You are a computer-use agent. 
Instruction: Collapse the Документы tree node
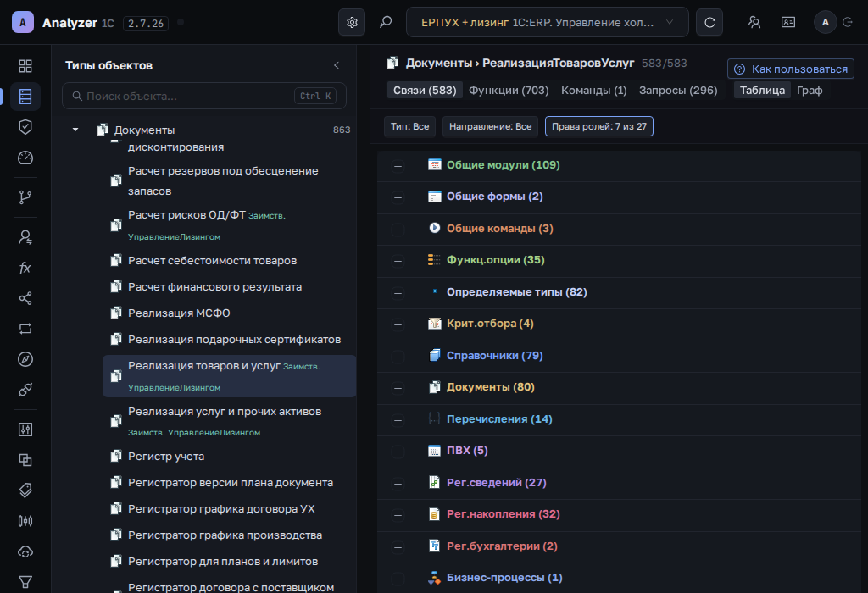[75, 130]
